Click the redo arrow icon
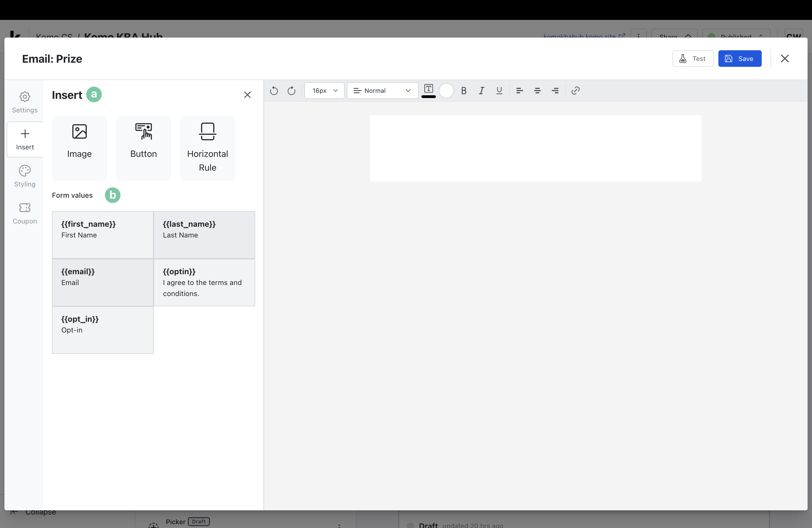This screenshot has height=528, width=812. point(291,91)
